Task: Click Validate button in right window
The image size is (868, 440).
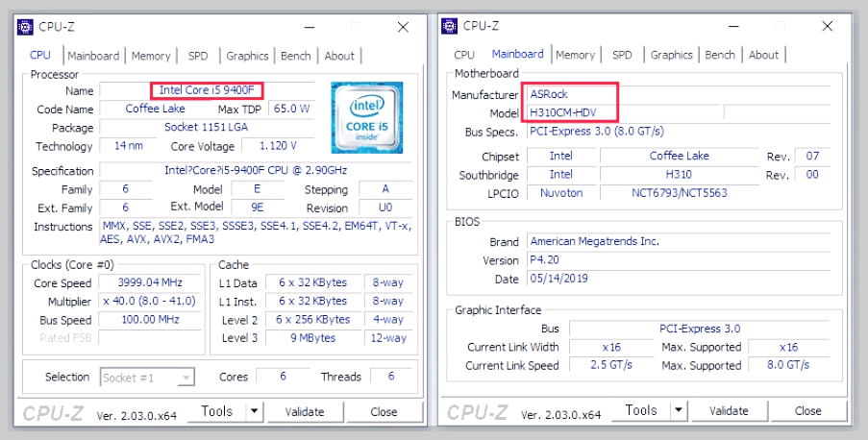Action: 729,410
